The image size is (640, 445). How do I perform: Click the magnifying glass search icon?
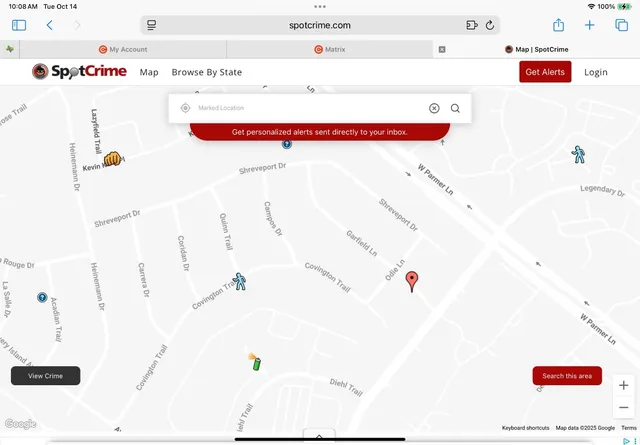point(455,108)
